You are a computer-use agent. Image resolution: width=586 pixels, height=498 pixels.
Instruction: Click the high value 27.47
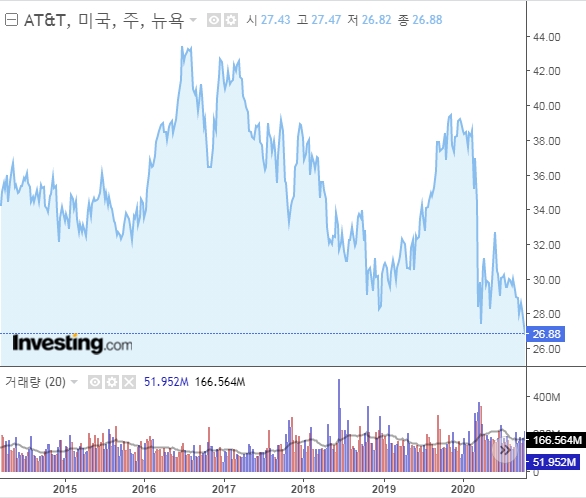pyautogui.click(x=326, y=20)
